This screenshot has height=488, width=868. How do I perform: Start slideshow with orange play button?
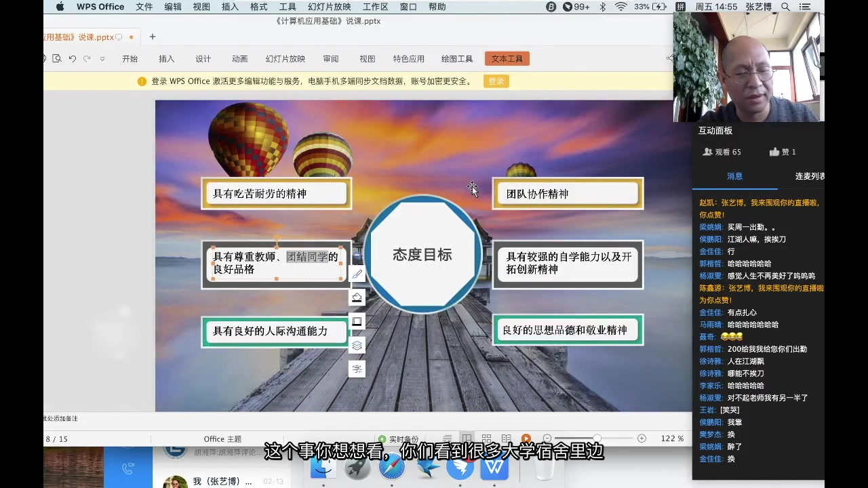point(526,439)
